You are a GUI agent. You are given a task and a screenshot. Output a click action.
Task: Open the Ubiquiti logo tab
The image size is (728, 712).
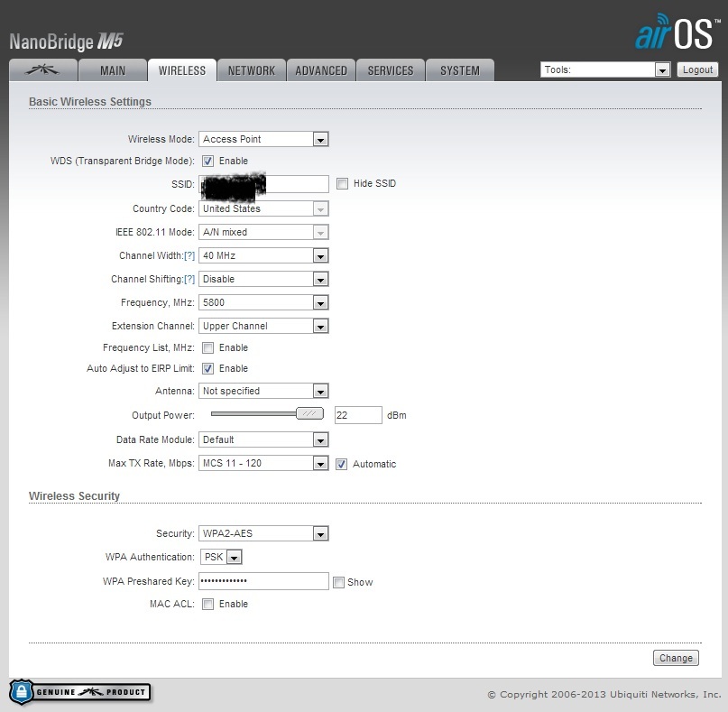coord(43,70)
